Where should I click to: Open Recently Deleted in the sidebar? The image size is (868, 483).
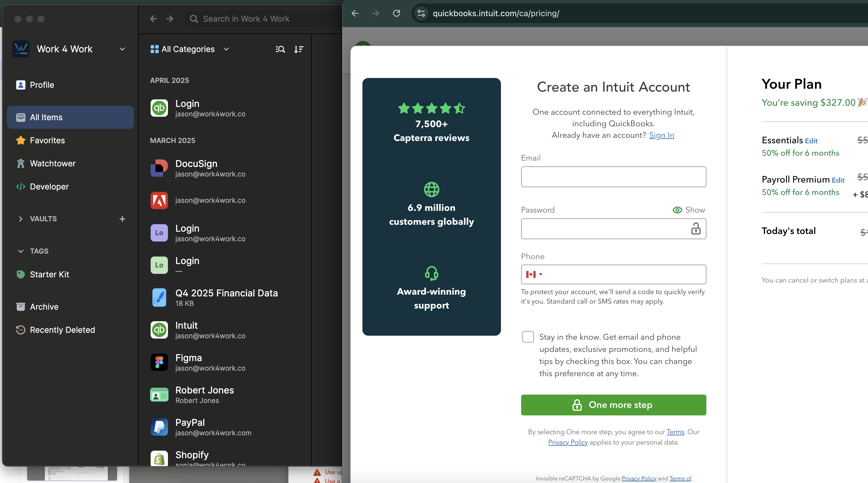point(62,330)
